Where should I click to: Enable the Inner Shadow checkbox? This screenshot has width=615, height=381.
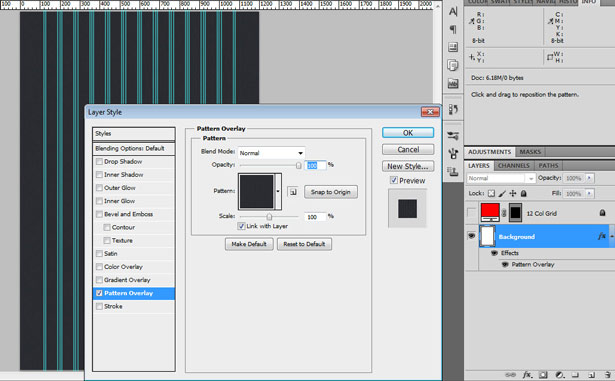(99, 175)
